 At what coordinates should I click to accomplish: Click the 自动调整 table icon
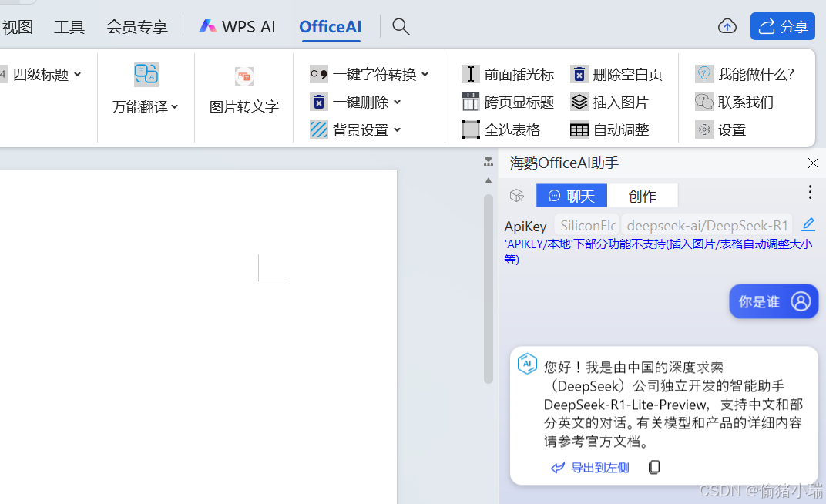pos(579,129)
